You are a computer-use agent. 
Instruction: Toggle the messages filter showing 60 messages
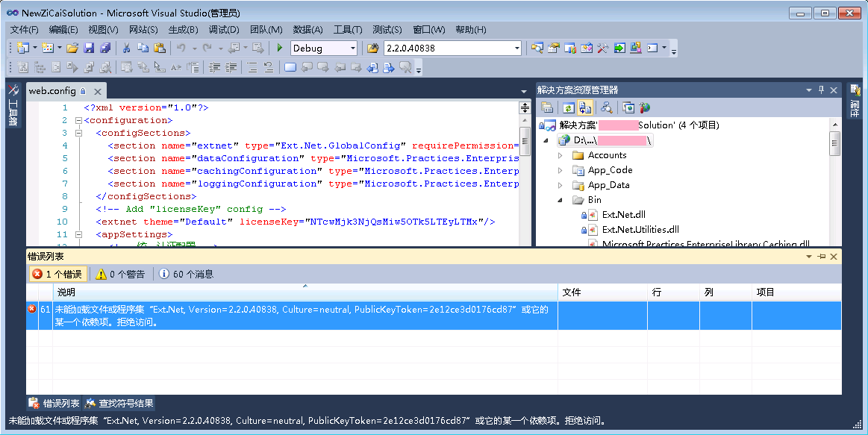[186, 274]
